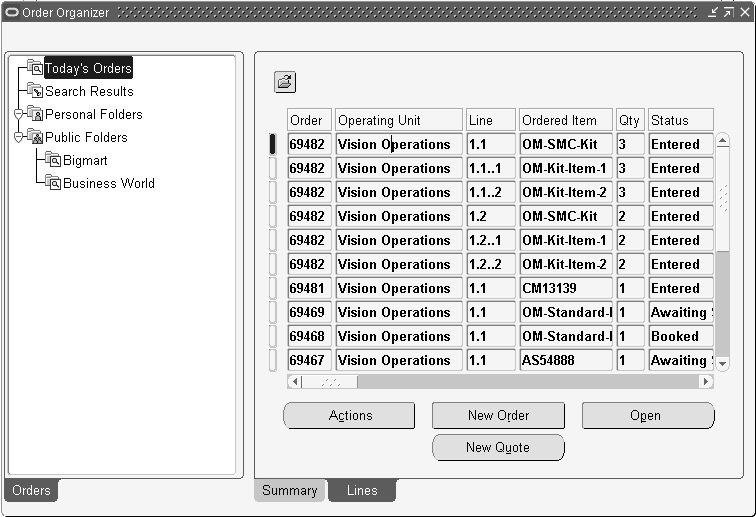Click order number field 69481

point(309,288)
